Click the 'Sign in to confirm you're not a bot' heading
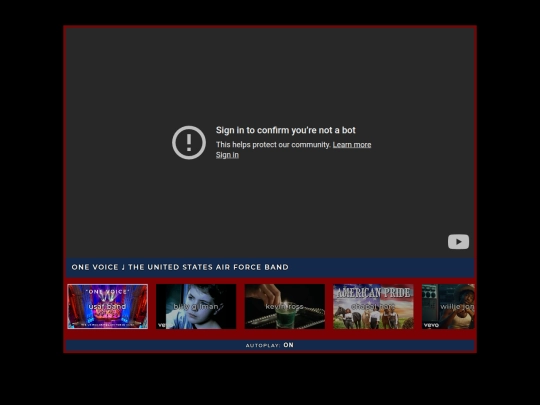 point(285,130)
